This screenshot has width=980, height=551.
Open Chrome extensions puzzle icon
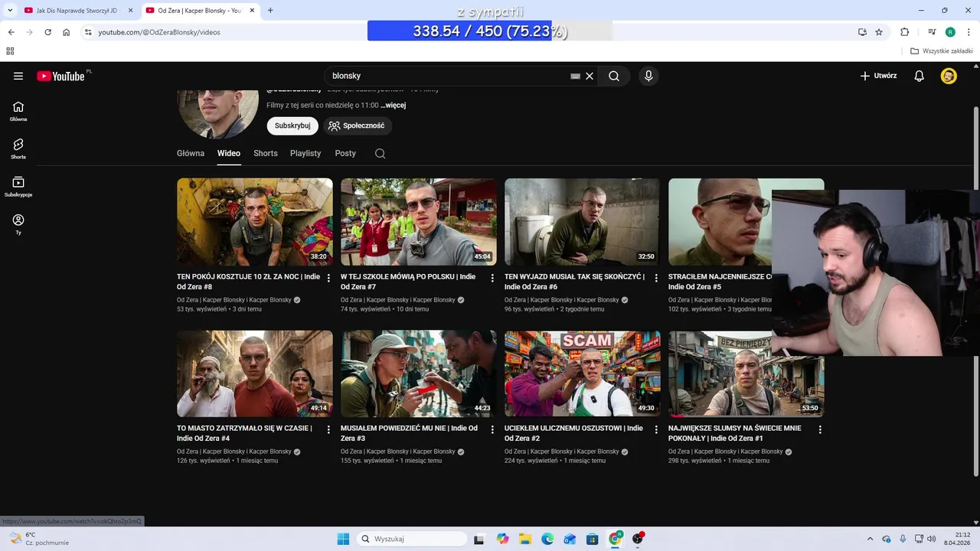(x=904, y=32)
